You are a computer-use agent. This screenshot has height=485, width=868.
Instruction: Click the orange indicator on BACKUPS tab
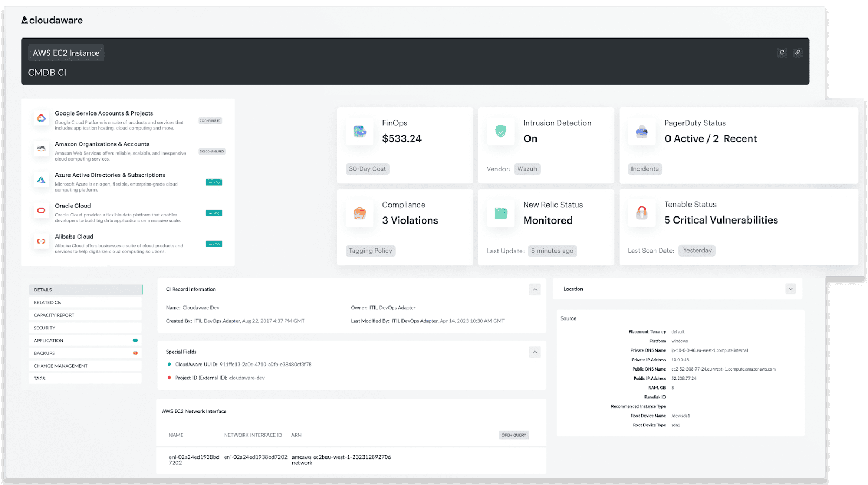pos(136,353)
